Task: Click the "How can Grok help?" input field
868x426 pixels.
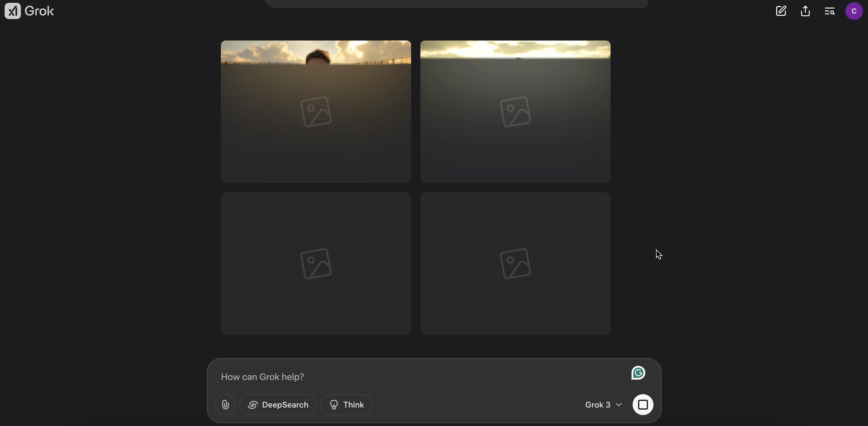Action: tap(382, 377)
